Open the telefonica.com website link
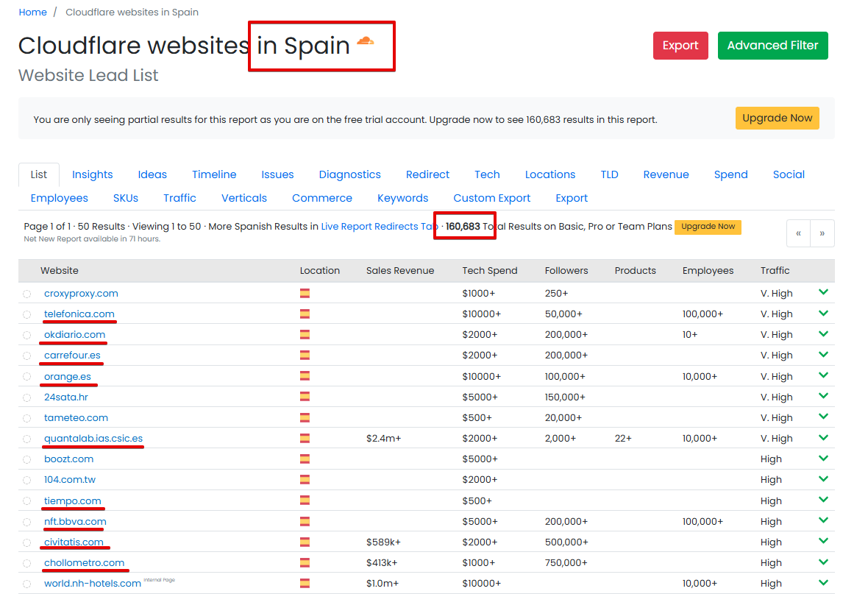868x594 pixels. click(x=79, y=314)
